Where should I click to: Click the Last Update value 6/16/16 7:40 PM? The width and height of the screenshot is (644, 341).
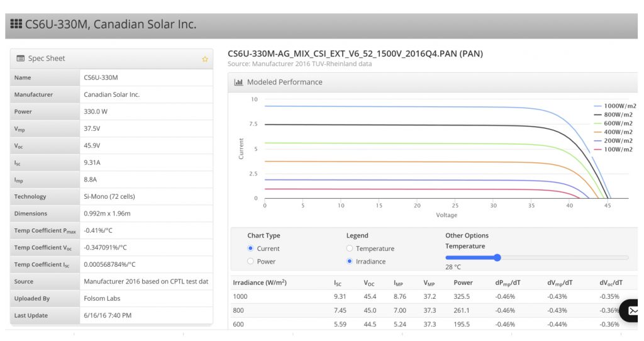[108, 315]
